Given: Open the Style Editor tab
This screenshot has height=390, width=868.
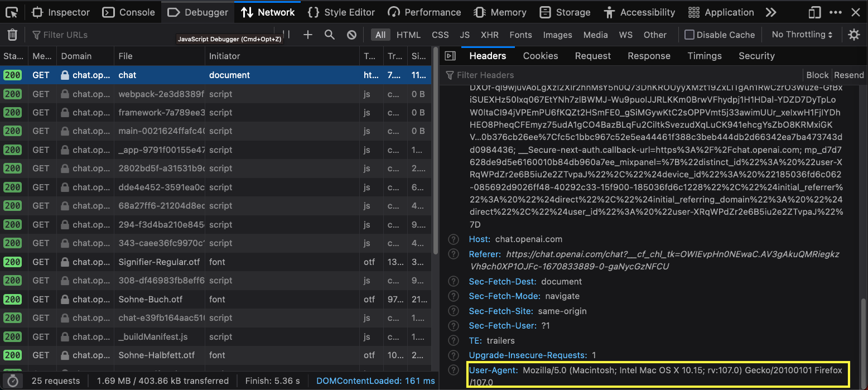Looking at the screenshot, I should [x=341, y=12].
